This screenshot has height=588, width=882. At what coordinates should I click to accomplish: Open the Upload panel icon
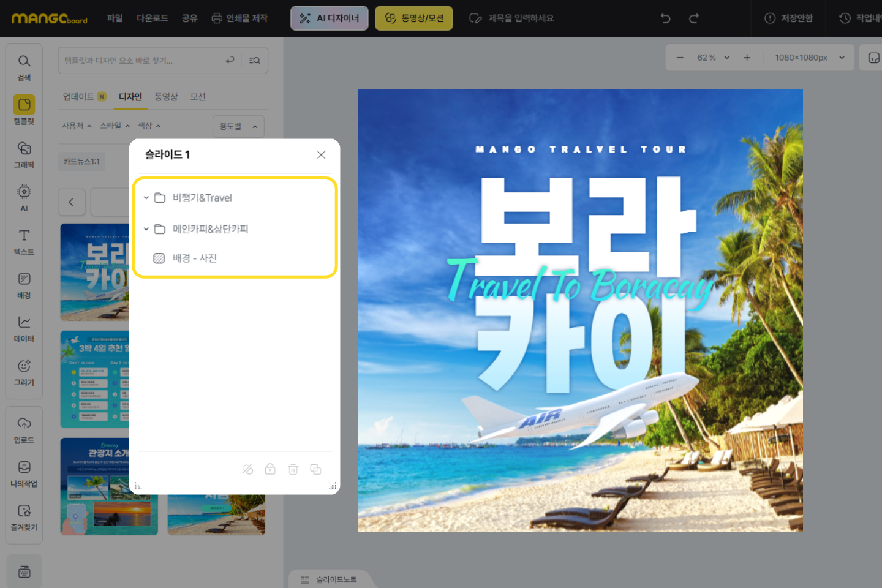[24, 430]
